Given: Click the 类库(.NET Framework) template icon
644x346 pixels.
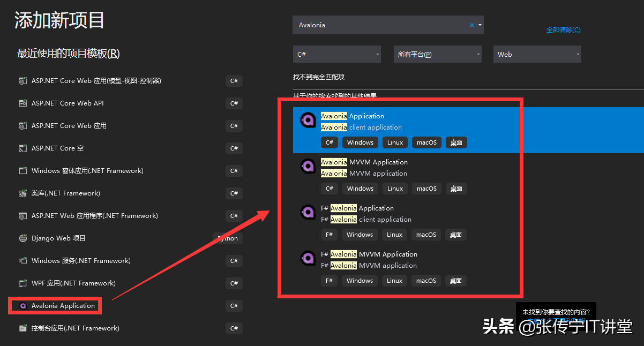Looking at the screenshot, I should (23, 193).
